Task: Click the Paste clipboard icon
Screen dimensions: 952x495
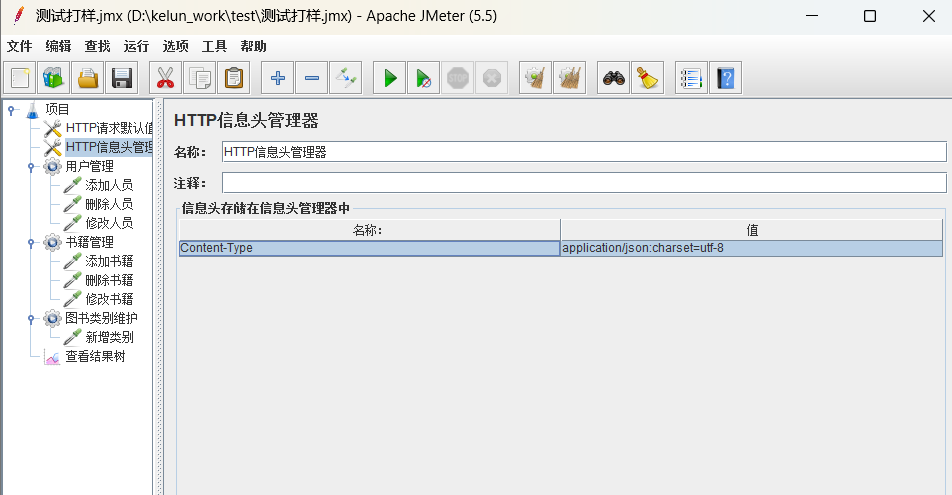Action: tap(234, 78)
